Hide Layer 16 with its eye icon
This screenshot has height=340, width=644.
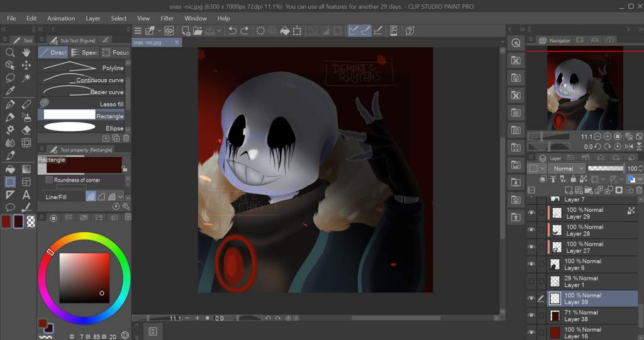pos(531,332)
